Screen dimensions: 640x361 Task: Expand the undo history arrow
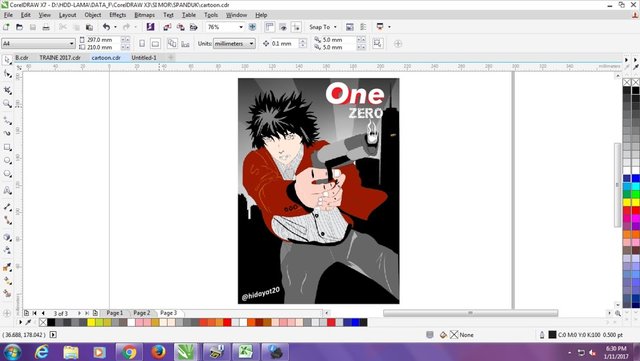[x=116, y=27]
